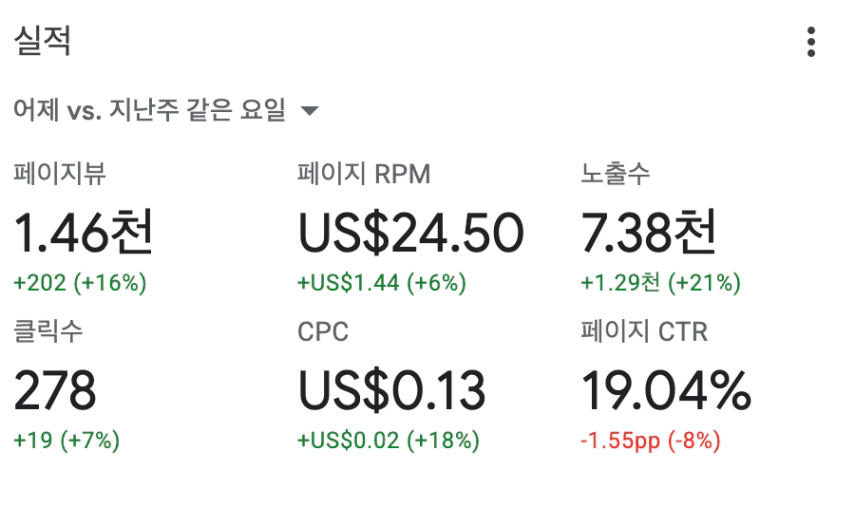Click the 7.38천 impressions value
The height and width of the screenshot is (526, 855).
[x=648, y=232]
